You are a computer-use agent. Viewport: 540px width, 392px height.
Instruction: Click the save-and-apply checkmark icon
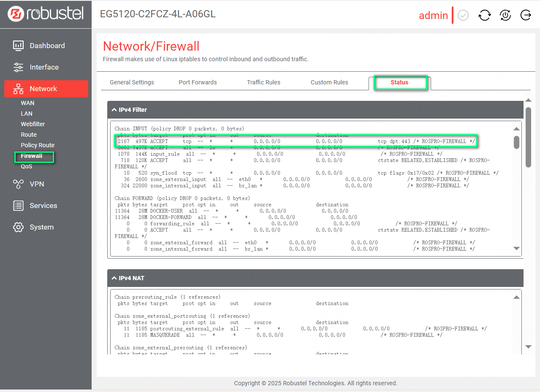pyautogui.click(x=463, y=16)
